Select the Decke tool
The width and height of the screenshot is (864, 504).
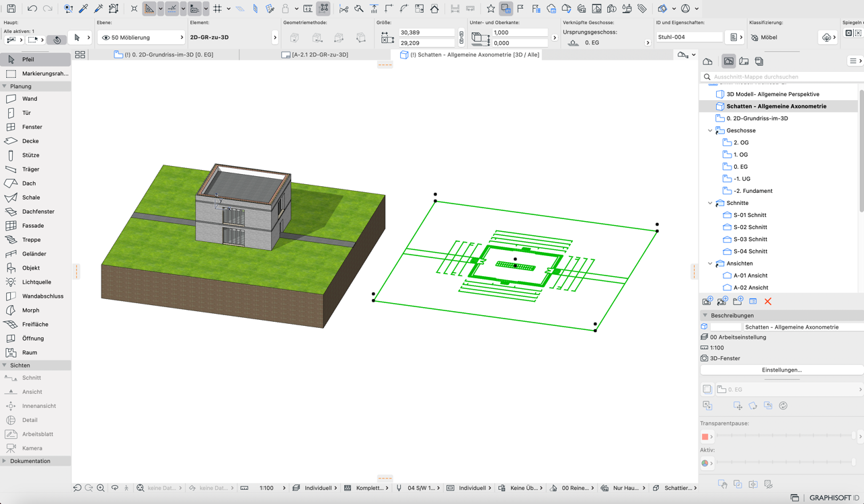pyautogui.click(x=36, y=141)
